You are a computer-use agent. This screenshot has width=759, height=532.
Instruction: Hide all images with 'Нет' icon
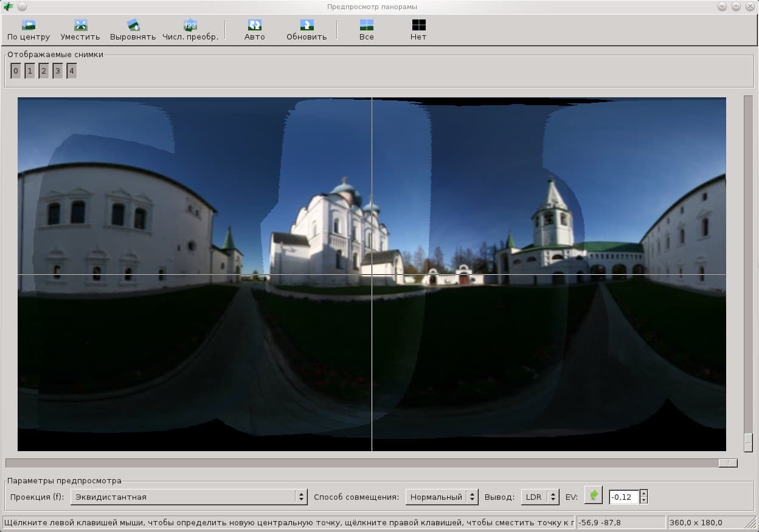tap(418, 26)
